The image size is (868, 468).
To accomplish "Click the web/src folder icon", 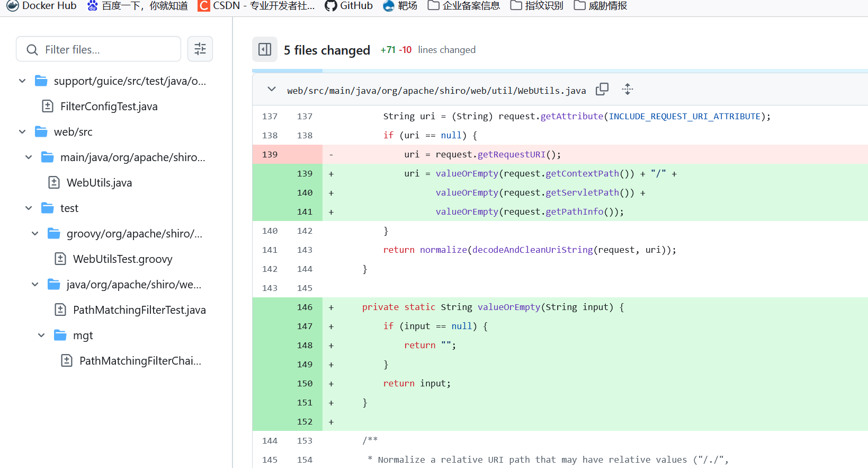I will coord(41,131).
